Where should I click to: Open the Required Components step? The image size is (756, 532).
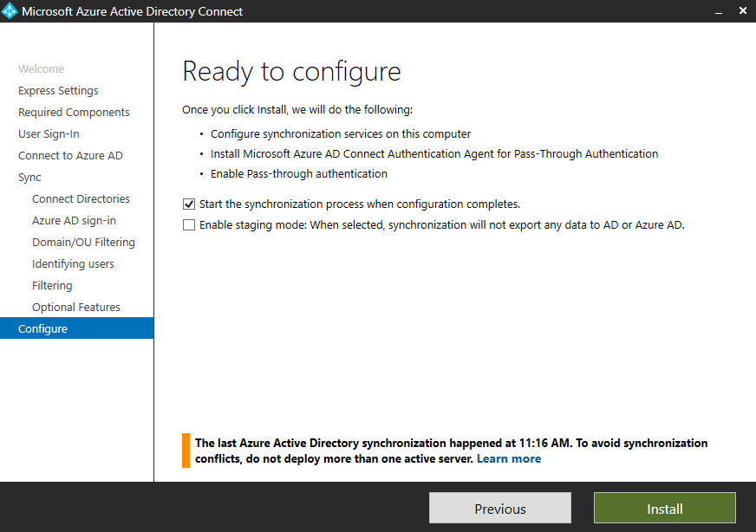pos(74,113)
